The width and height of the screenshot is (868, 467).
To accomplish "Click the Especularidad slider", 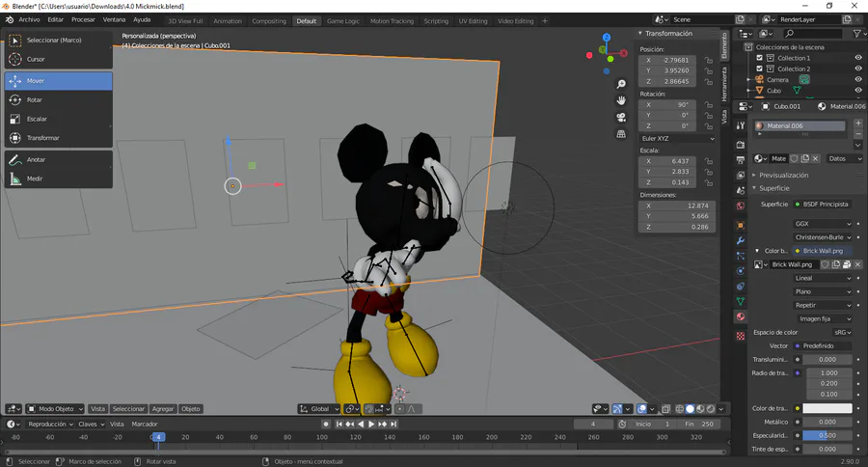I will coord(827,435).
